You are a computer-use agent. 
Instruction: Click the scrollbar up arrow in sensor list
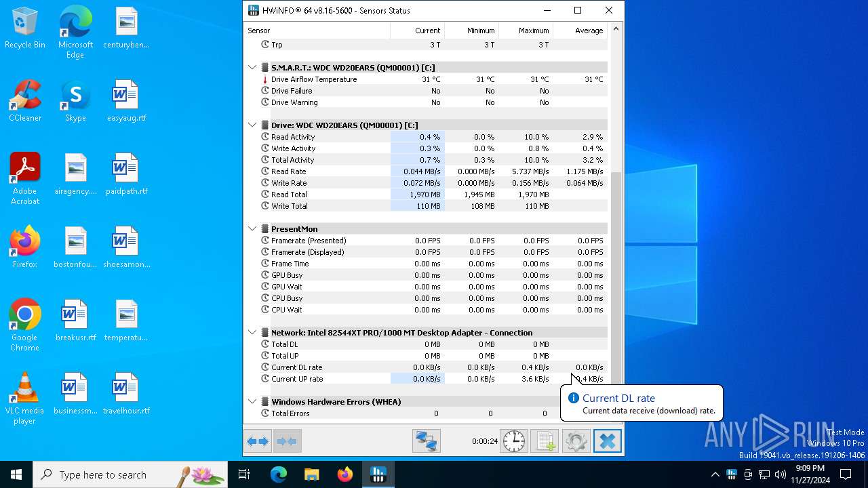point(616,28)
